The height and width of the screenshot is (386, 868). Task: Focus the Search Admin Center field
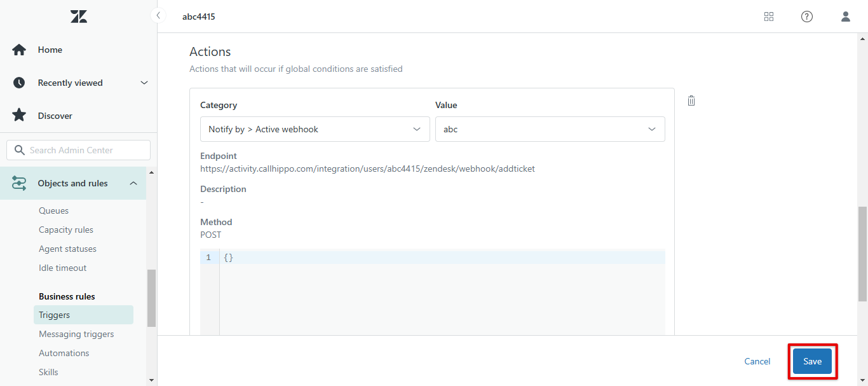coord(79,150)
